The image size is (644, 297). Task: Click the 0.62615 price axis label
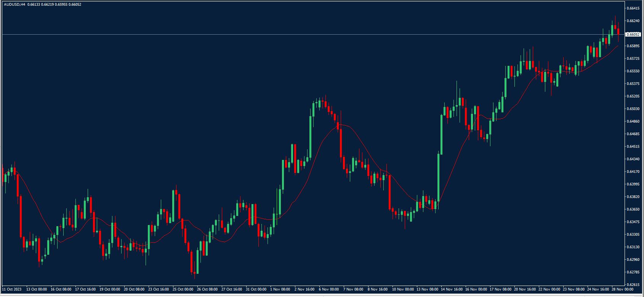coord(633,285)
